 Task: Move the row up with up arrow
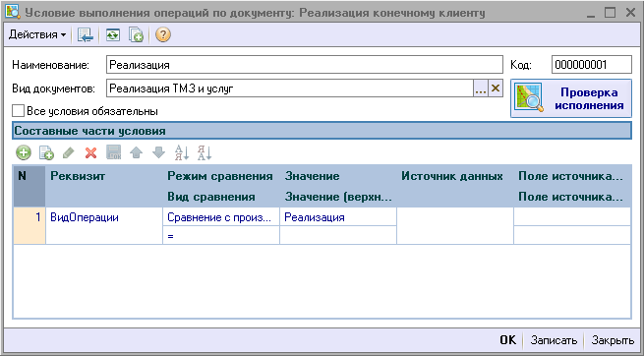click(x=136, y=153)
